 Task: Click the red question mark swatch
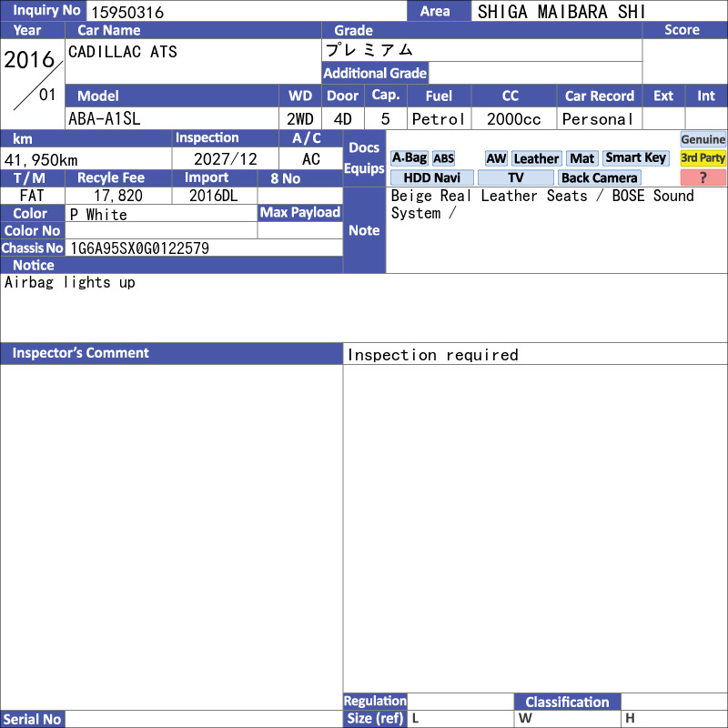[x=703, y=177]
